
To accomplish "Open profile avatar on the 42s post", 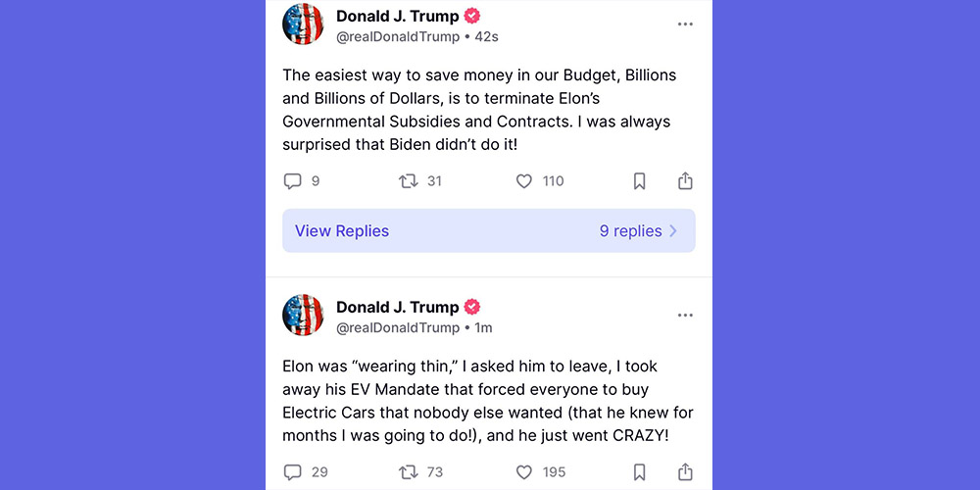I will pyautogui.click(x=303, y=24).
